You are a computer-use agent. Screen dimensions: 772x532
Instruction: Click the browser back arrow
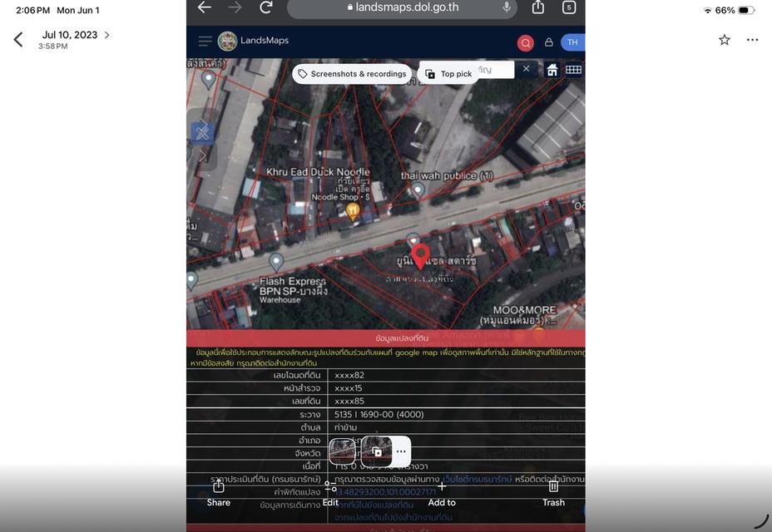click(x=205, y=7)
